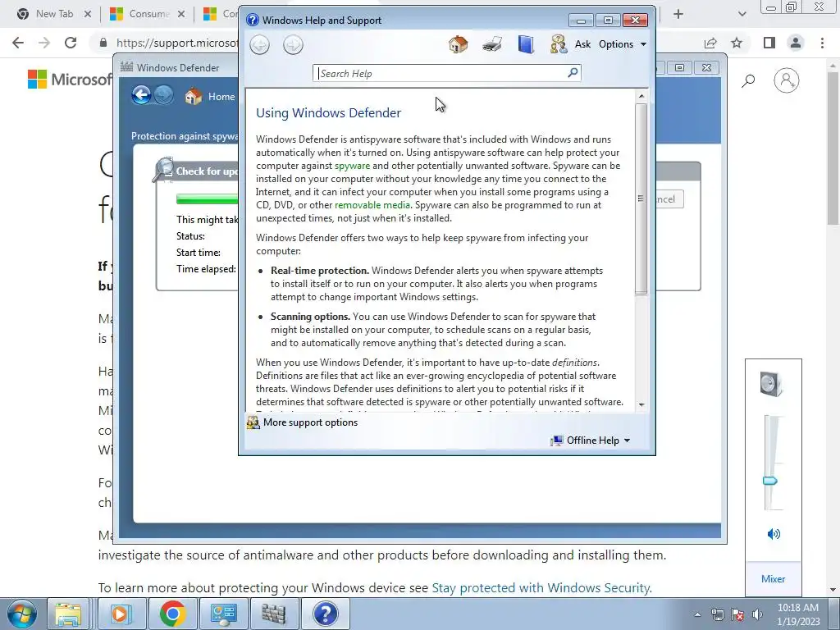Open the Options dropdown in Help

tap(623, 44)
